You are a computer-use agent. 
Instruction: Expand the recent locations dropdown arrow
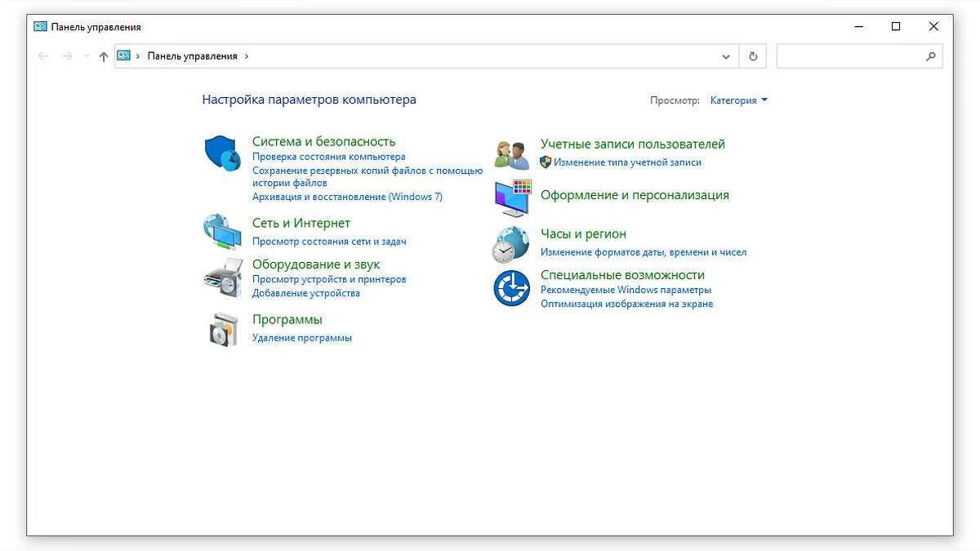pos(87,56)
